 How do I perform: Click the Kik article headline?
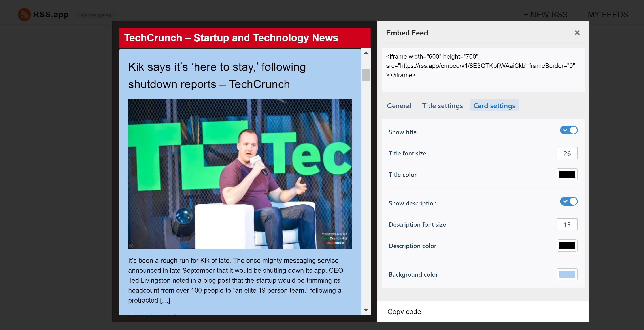coord(217,75)
